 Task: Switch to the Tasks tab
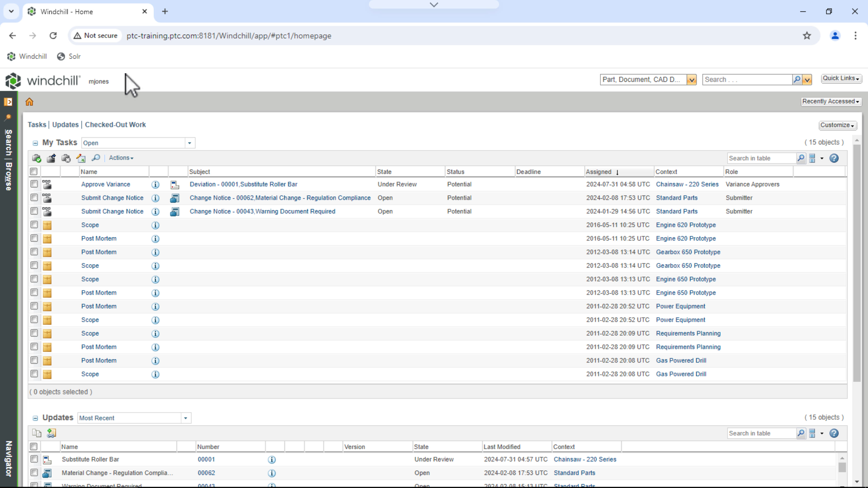(37, 125)
